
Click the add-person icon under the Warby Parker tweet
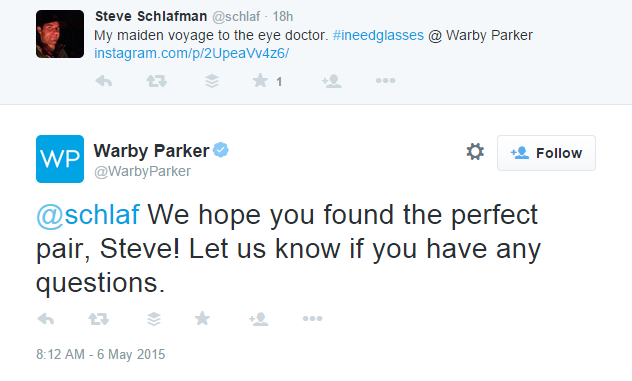(x=259, y=319)
